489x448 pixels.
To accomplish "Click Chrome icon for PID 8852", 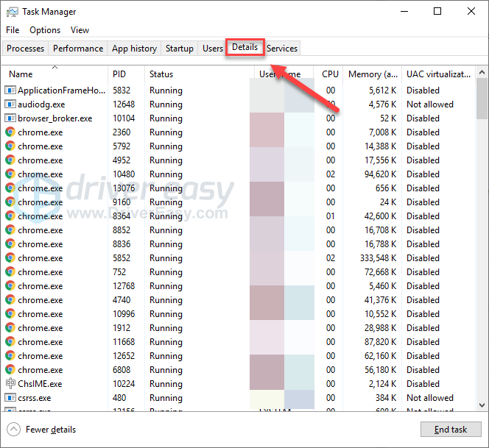I will [10, 230].
